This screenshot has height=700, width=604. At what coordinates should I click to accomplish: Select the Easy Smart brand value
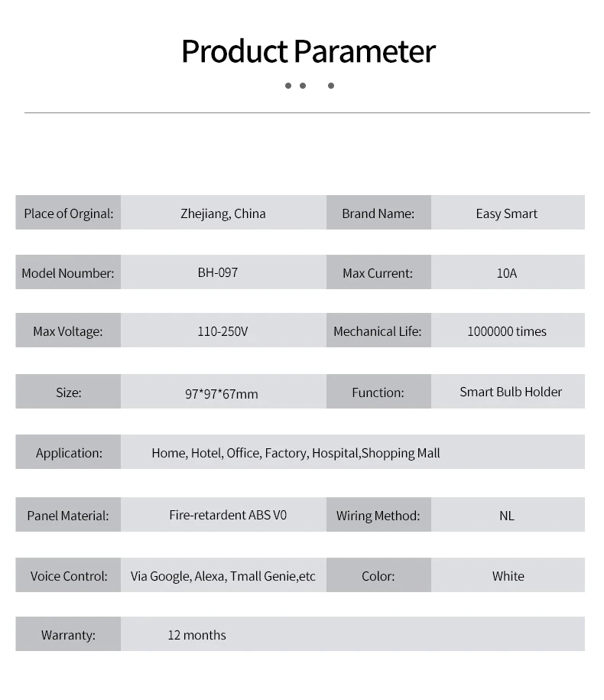(x=506, y=213)
